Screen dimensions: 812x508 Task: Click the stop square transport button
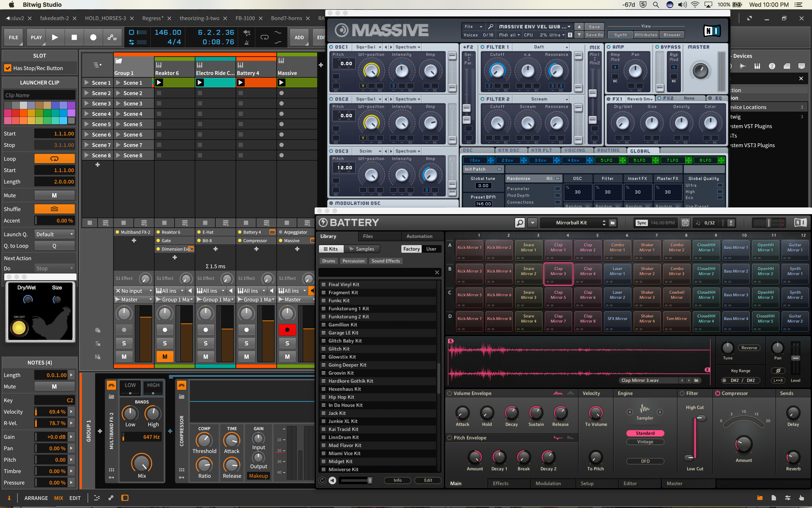pyautogui.click(x=74, y=38)
